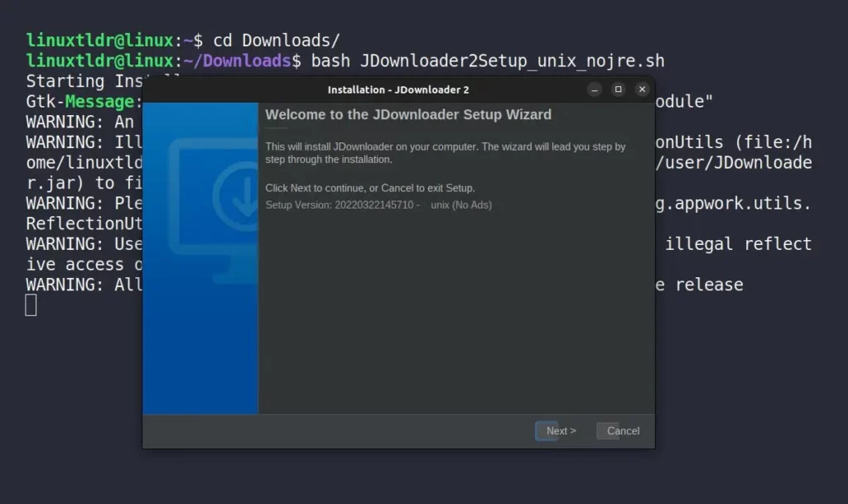Click 'Starting Ins' line in the terminal
Screen dimensions: 848x504
(84, 81)
